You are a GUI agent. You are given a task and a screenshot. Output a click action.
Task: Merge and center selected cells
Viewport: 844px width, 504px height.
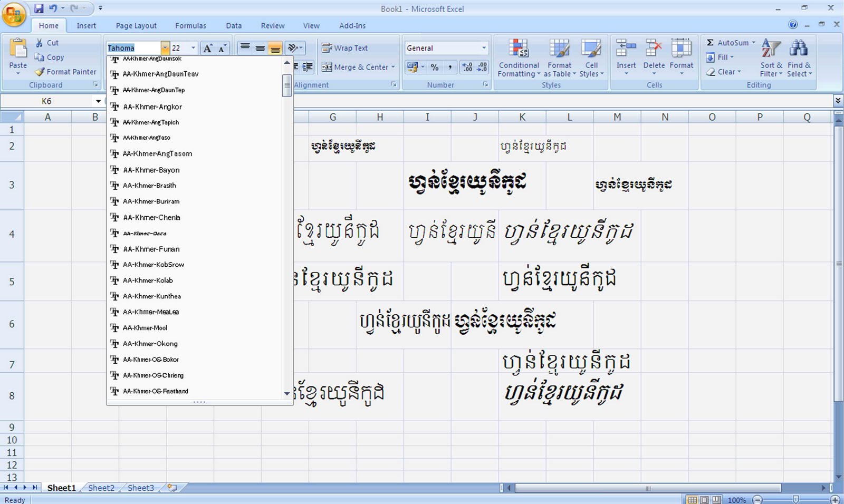pyautogui.click(x=354, y=67)
